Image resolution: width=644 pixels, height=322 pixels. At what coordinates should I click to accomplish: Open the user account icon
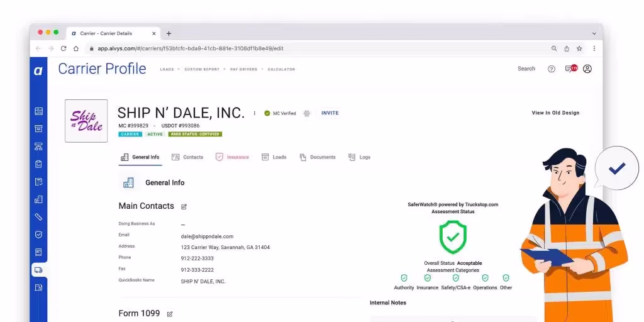(587, 69)
